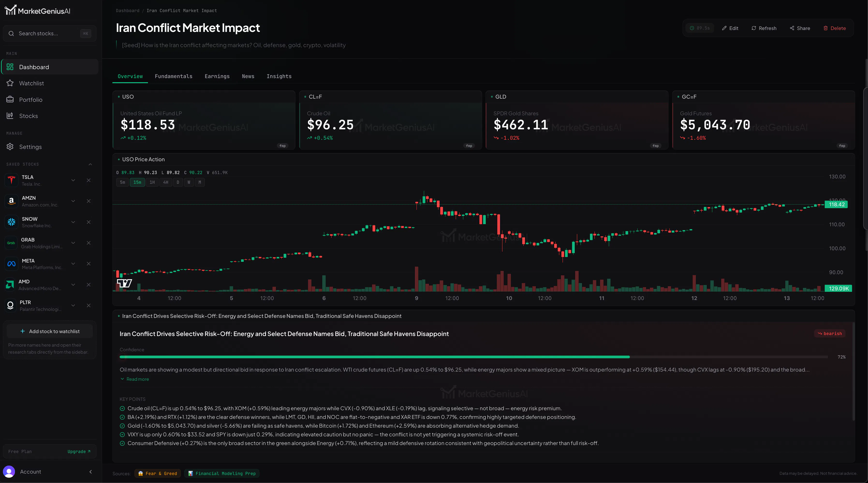Click the MarketGeniusAI logo
The height and width of the screenshot is (483, 868).
37,10
